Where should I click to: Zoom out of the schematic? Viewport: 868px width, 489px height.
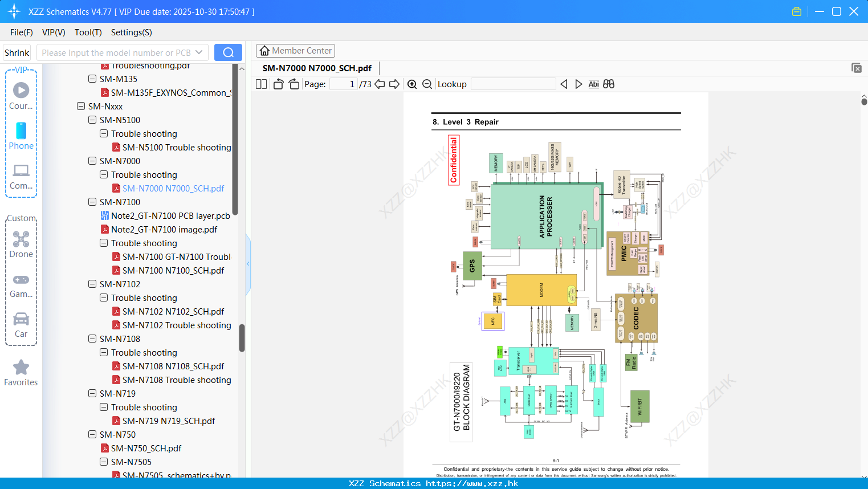coord(427,84)
